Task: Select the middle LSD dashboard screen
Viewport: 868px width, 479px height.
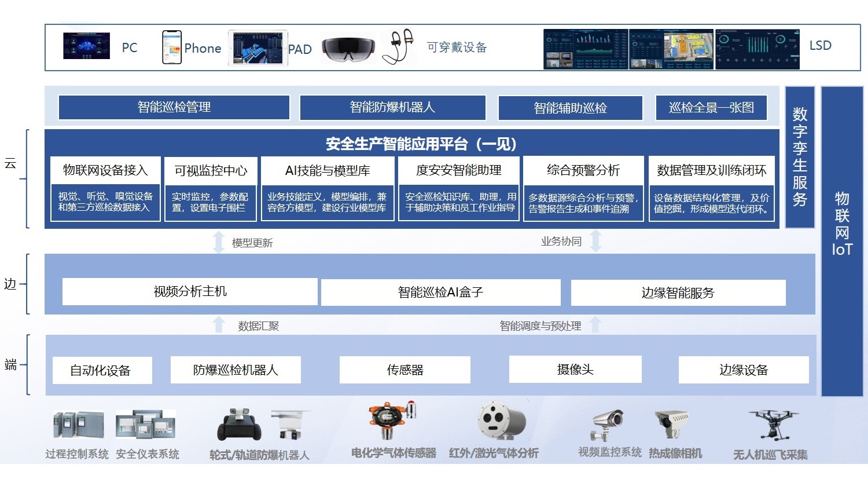Action: pos(671,49)
